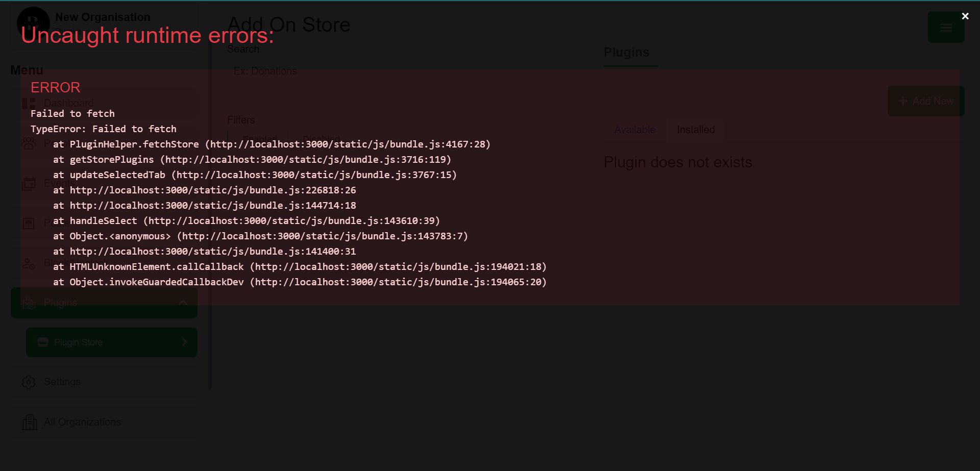This screenshot has height=471, width=980.
Task: Click the Ex: Donations search field
Action: pos(264,71)
